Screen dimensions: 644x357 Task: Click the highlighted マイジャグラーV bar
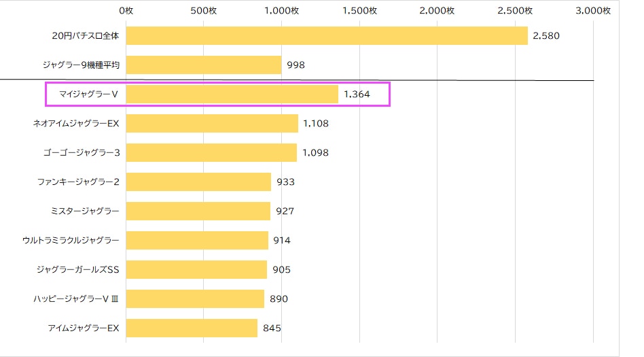(x=232, y=95)
